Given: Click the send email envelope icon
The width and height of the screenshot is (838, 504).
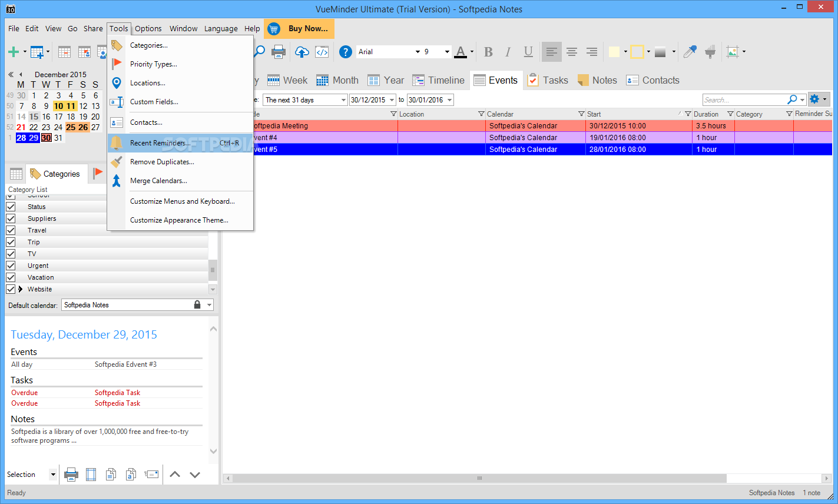Looking at the screenshot, I should (151, 475).
